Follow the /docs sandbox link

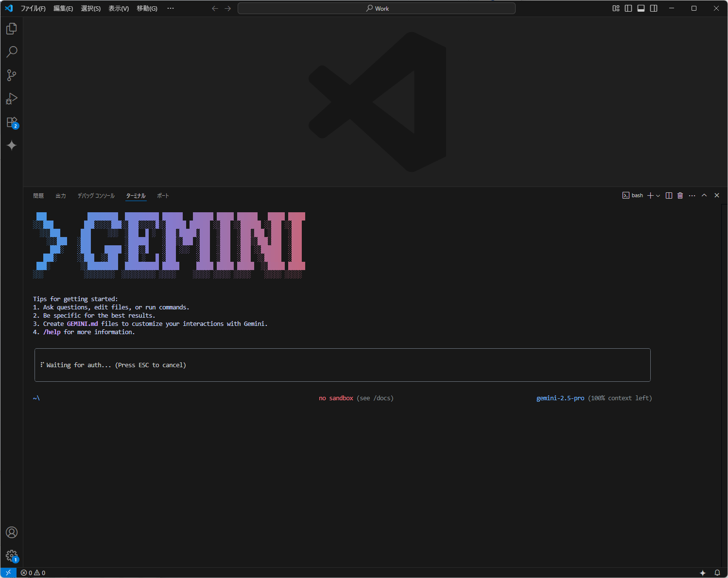pos(383,398)
